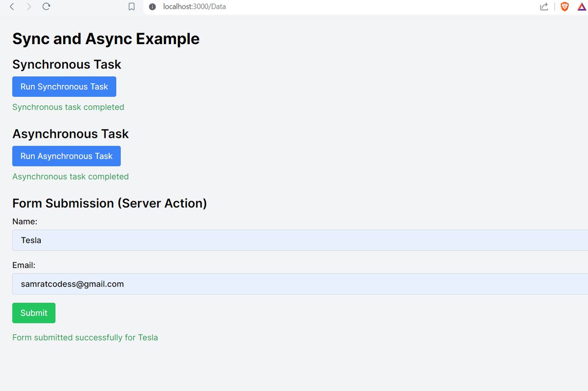Image resolution: width=588 pixels, height=391 pixels.
Task: Select the 'Sync and Async Example' heading
Action: (x=106, y=39)
